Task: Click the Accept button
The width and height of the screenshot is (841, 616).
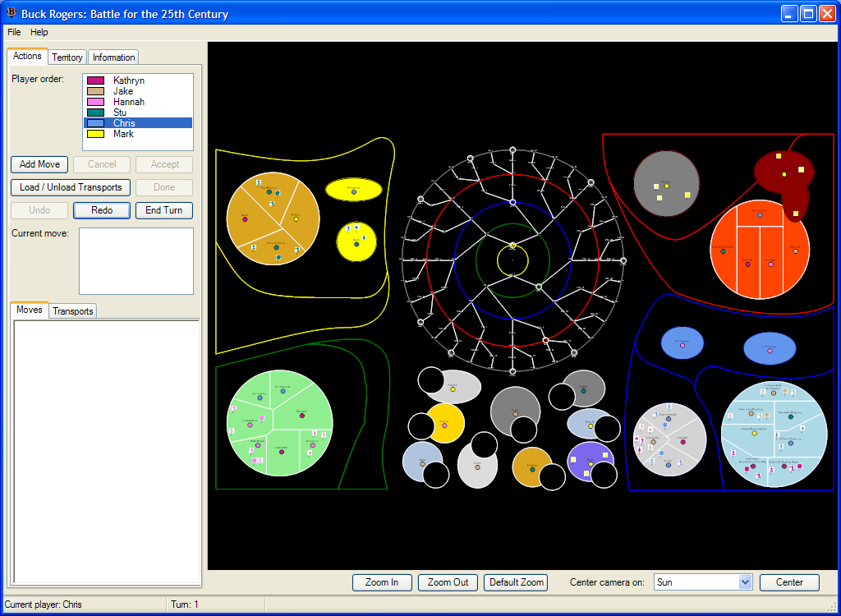Action: click(x=164, y=164)
